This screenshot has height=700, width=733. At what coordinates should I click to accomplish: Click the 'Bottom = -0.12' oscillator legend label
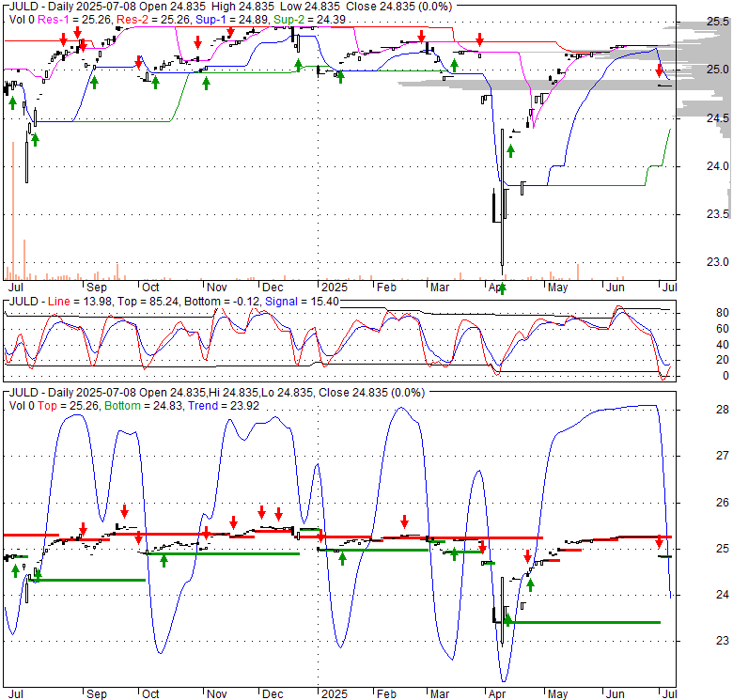point(222,302)
